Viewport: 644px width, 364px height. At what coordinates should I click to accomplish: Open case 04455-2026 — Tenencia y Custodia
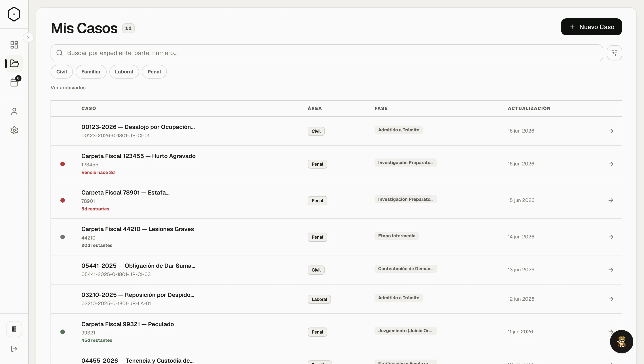(x=138, y=360)
